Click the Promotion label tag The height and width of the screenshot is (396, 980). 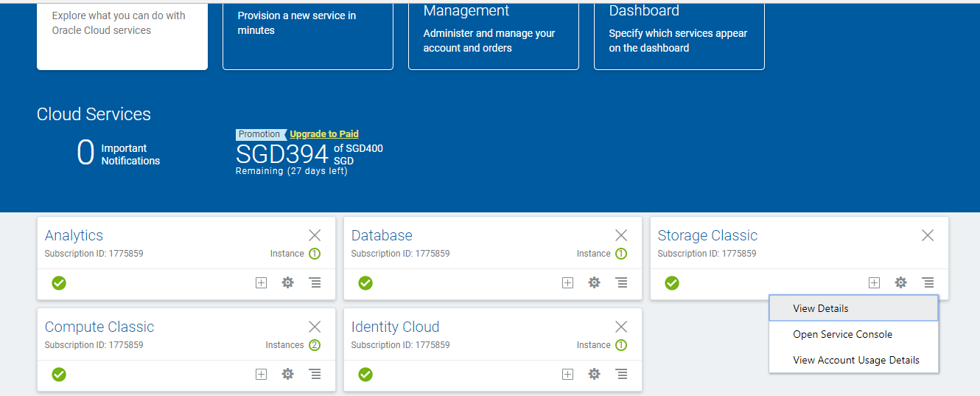coord(259,134)
